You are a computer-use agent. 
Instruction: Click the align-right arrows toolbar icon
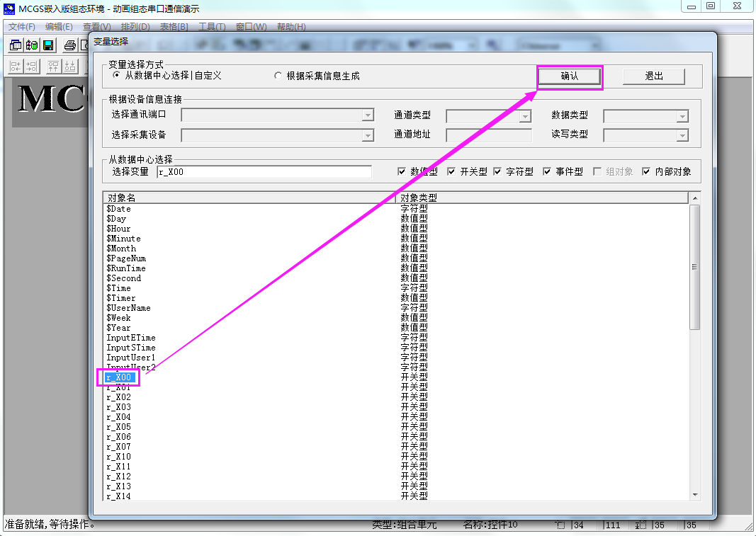32,66
